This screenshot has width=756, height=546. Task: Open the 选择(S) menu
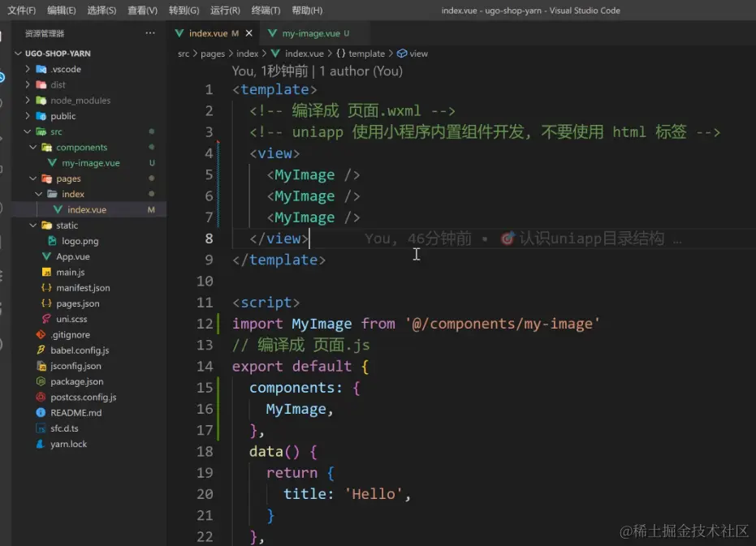(x=102, y=10)
